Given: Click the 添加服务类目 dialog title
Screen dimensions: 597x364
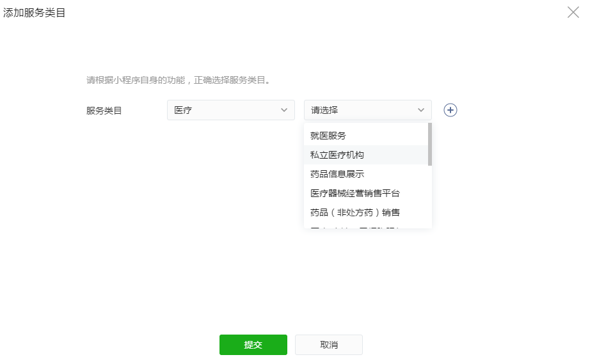Looking at the screenshot, I should [35, 13].
